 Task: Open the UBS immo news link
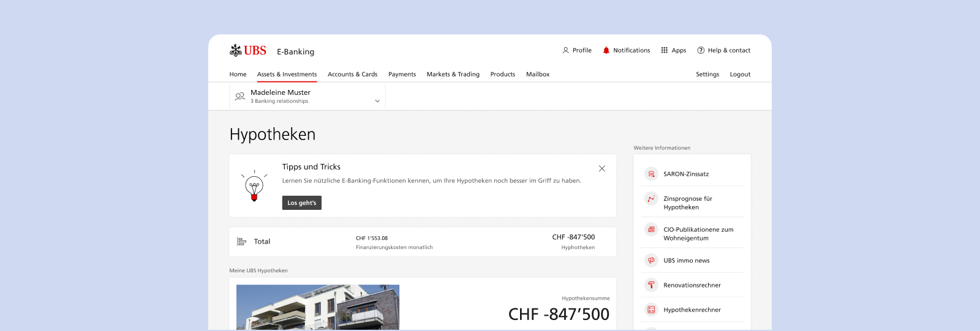686,261
